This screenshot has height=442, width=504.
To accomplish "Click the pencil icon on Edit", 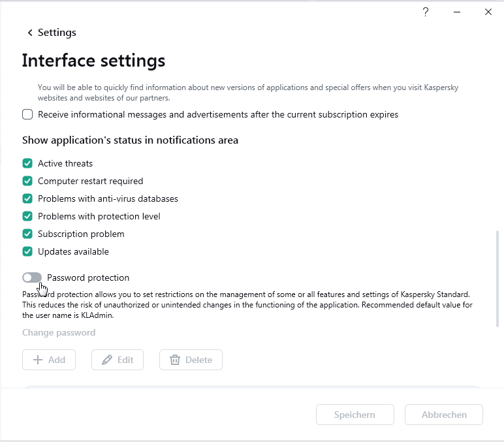I will 107,360.
